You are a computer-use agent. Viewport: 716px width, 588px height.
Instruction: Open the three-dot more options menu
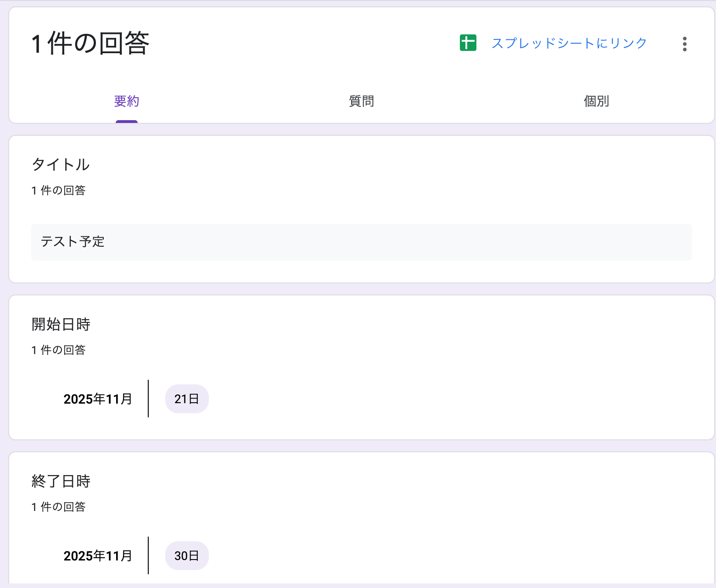point(684,44)
